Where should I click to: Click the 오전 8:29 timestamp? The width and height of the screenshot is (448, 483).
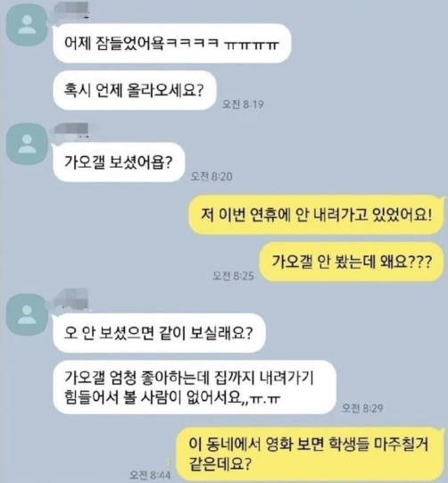coord(362,409)
